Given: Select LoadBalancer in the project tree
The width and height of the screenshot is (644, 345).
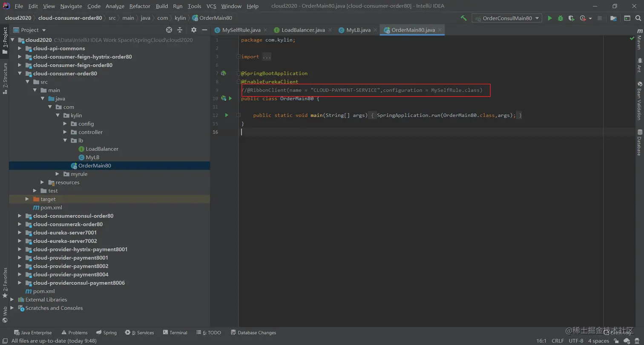Looking at the screenshot, I should pos(102,149).
